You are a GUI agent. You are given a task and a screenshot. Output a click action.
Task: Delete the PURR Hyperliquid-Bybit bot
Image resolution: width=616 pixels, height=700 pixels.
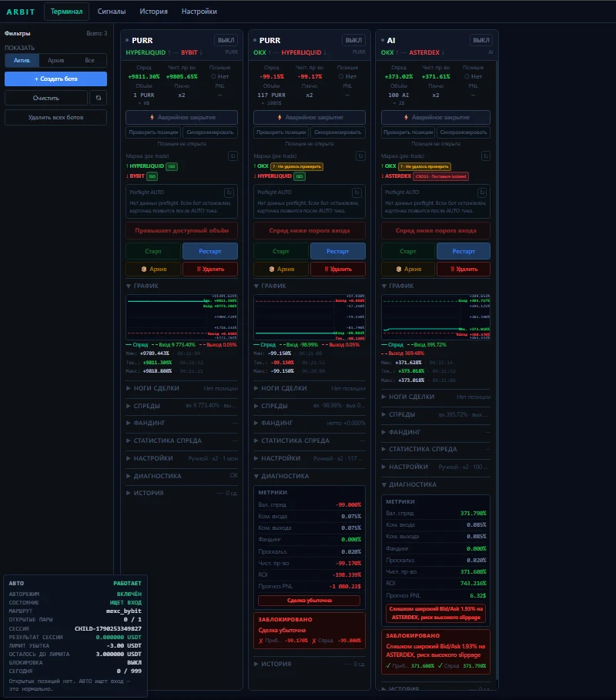pyautogui.click(x=209, y=270)
